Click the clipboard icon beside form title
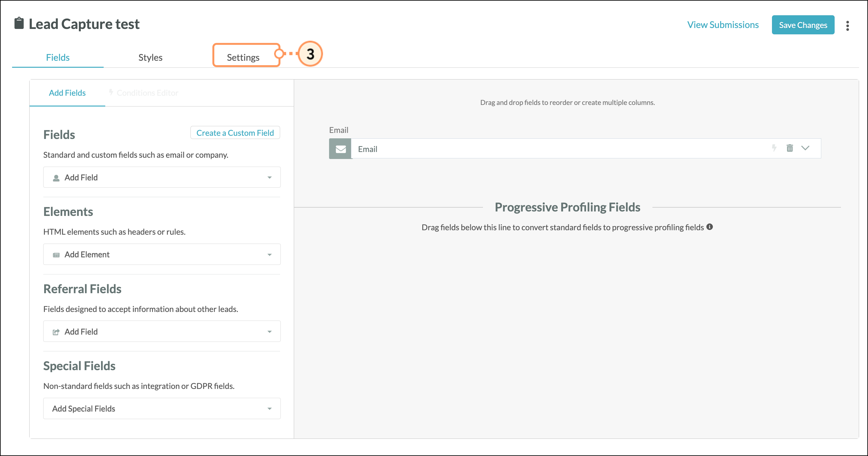 point(19,24)
